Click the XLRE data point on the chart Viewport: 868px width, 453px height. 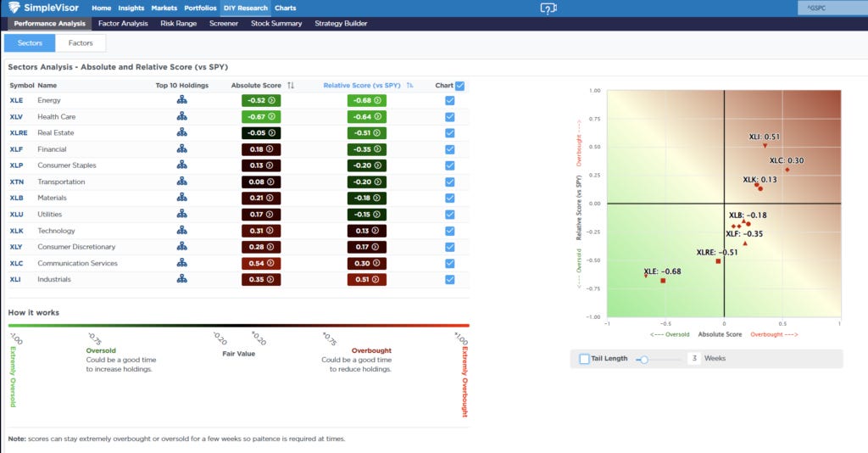(x=718, y=260)
